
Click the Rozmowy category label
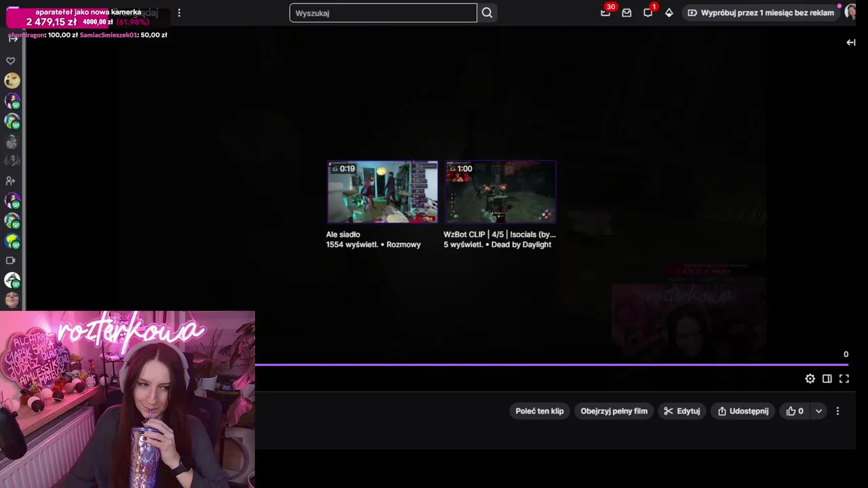pos(403,245)
